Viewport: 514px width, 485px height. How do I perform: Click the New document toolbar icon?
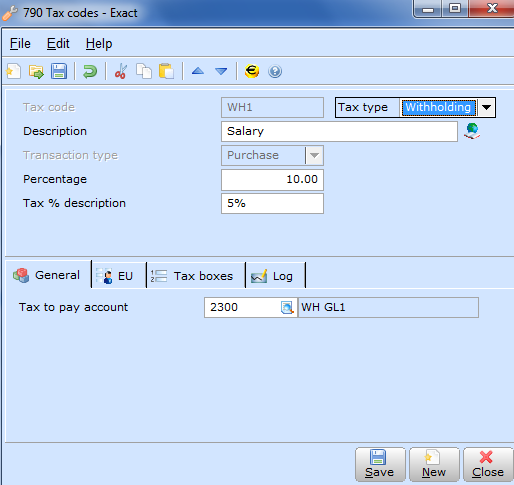coord(13,71)
